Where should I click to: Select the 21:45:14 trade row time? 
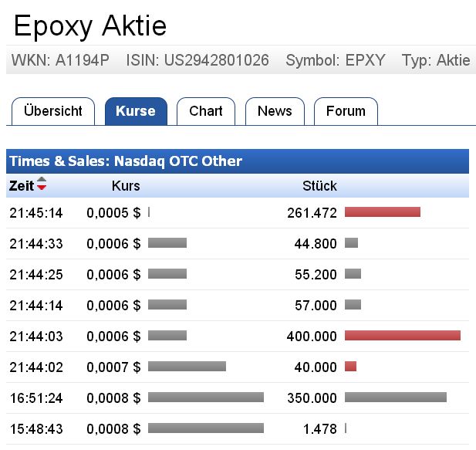tap(36, 213)
